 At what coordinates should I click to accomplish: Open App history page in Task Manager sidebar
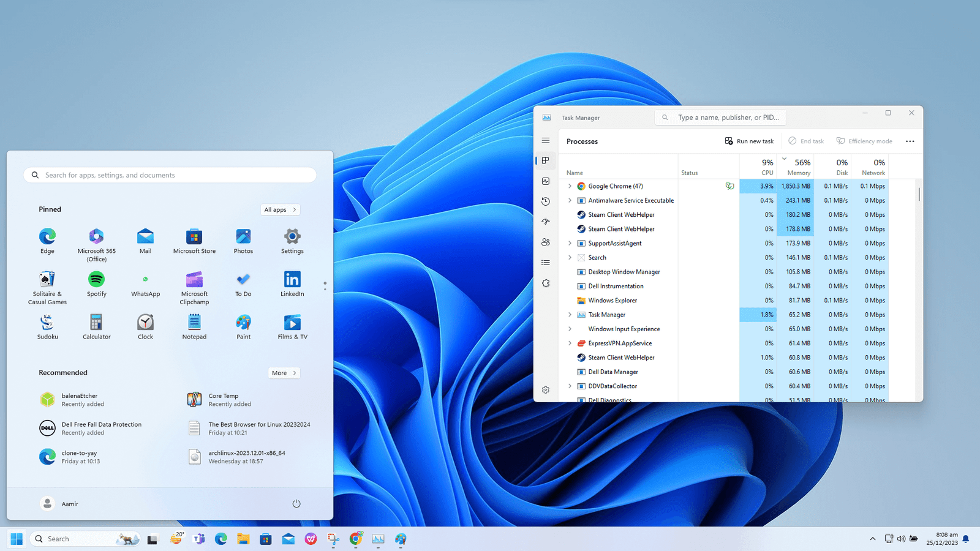(x=546, y=201)
